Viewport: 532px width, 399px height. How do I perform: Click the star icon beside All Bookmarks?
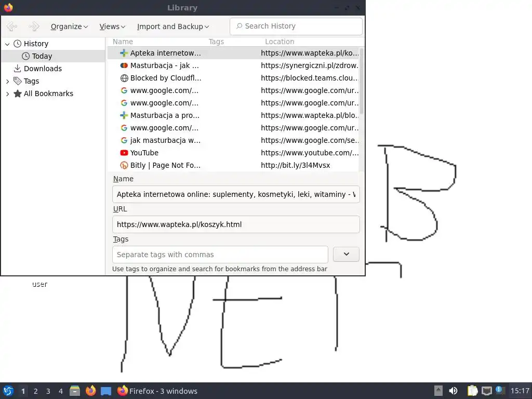click(17, 94)
